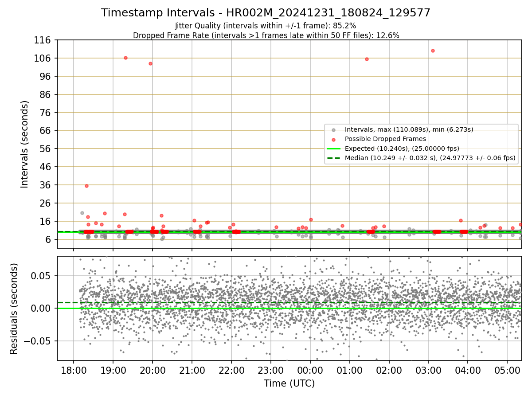The image size is (532, 399).
Task: Click the red outlier point near 105 s around 01:25
Action: (x=367, y=59)
